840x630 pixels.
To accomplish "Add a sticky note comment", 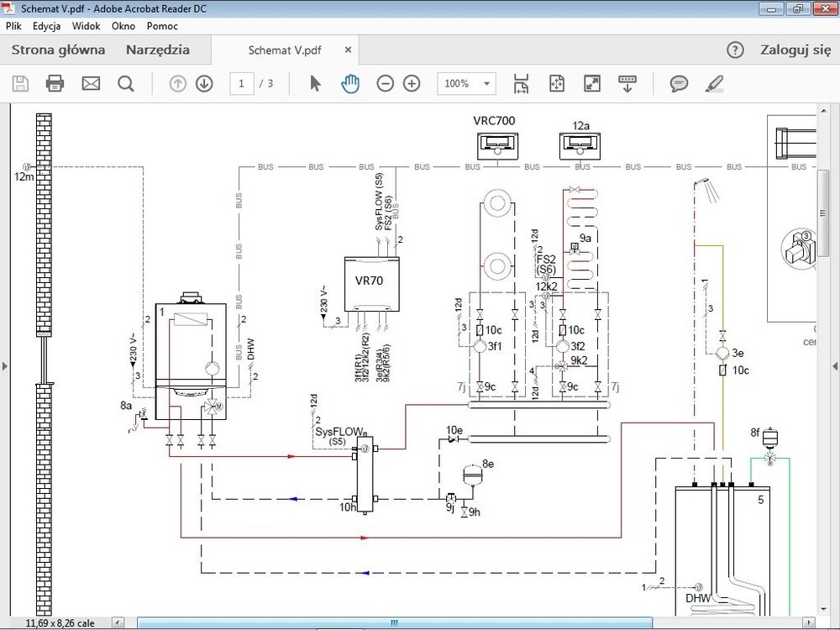I will pyautogui.click(x=679, y=83).
